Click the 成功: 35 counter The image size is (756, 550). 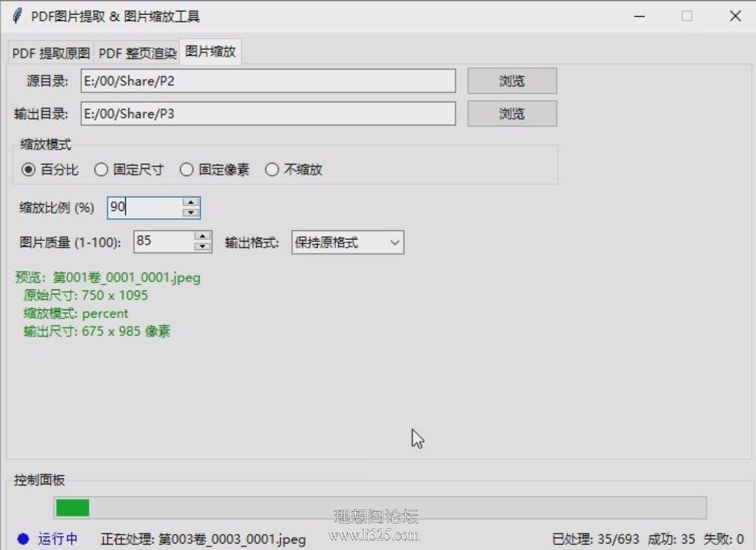(671, 539)
